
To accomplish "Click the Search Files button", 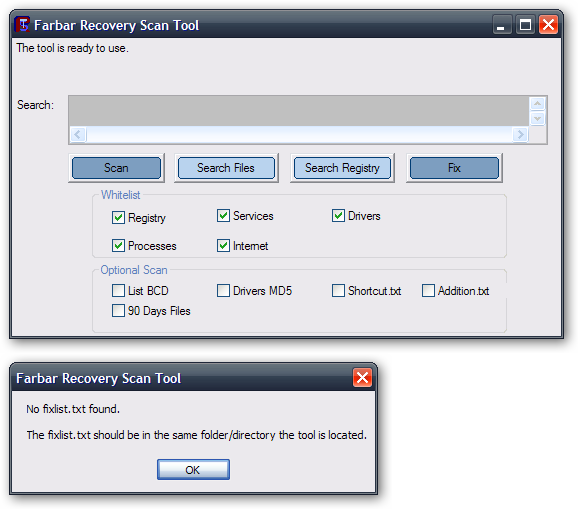I will (x=226, y=168).
